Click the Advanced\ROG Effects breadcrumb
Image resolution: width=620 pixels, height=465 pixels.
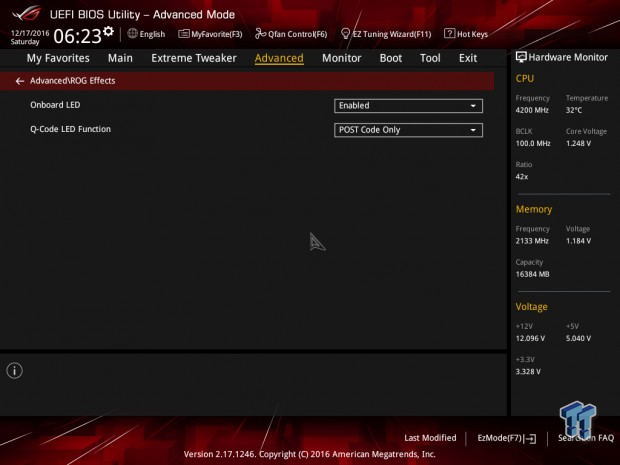tap(73, 81)
